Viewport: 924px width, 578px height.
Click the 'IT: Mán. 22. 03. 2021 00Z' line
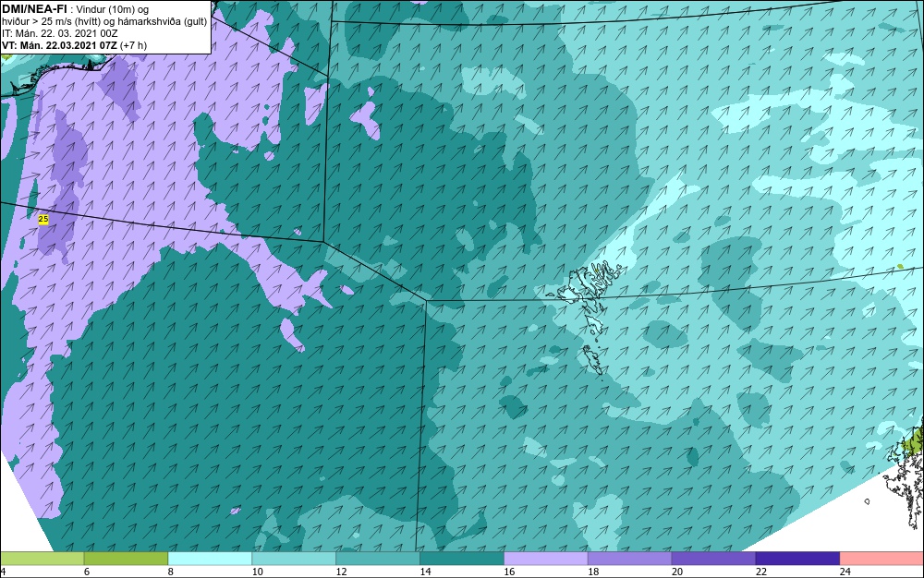59,33
